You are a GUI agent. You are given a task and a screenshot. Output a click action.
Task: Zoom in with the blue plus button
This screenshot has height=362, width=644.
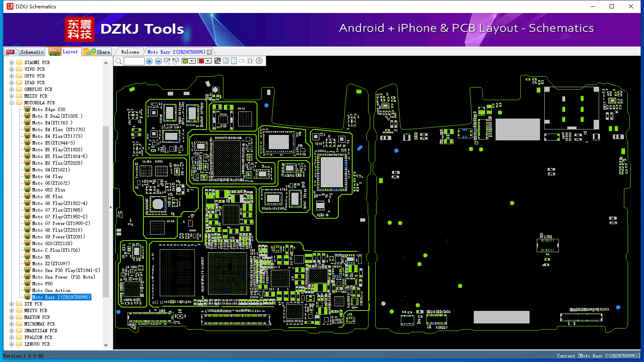coord(149,61)
